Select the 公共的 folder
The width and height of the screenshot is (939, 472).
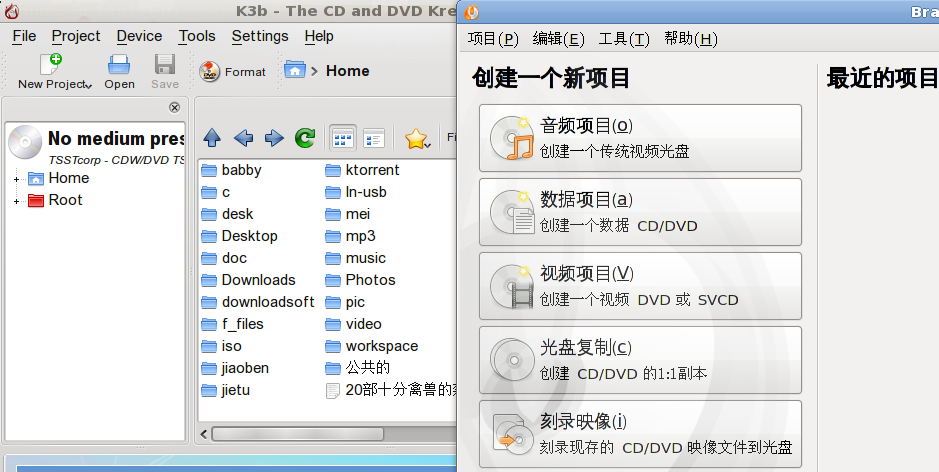(358, 368)
